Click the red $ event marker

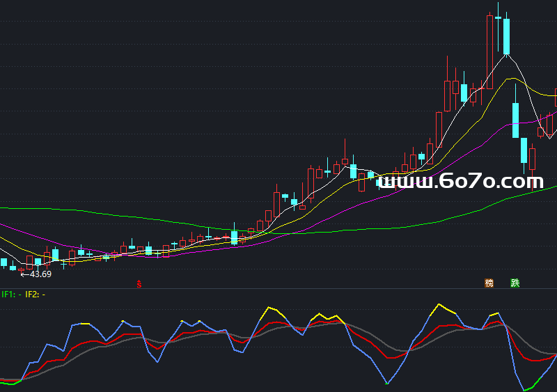139,284
